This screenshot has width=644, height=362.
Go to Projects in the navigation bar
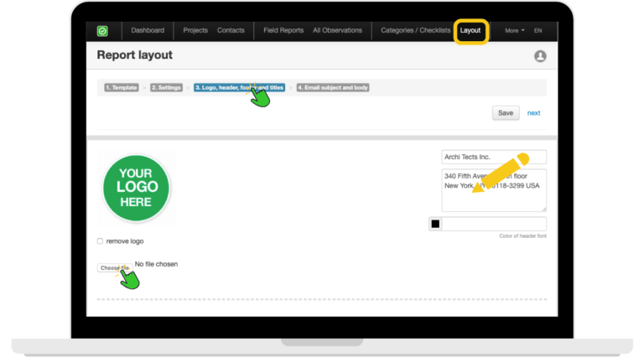click(x=195, y=30)
